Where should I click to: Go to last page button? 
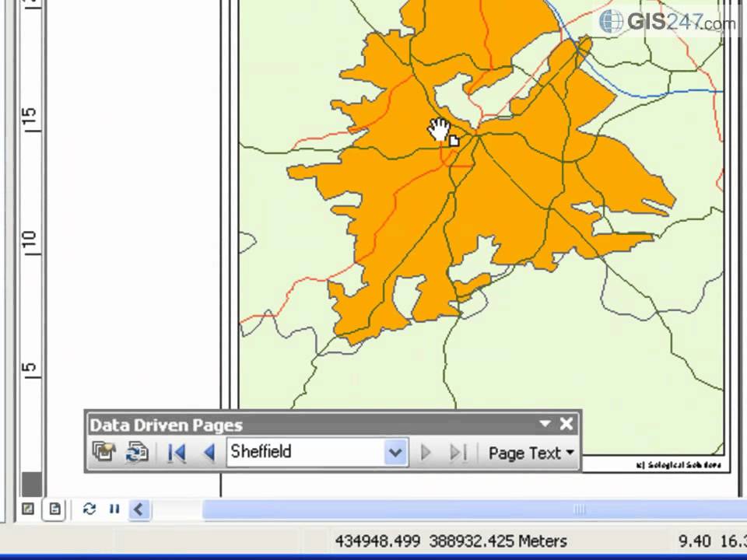458,453
